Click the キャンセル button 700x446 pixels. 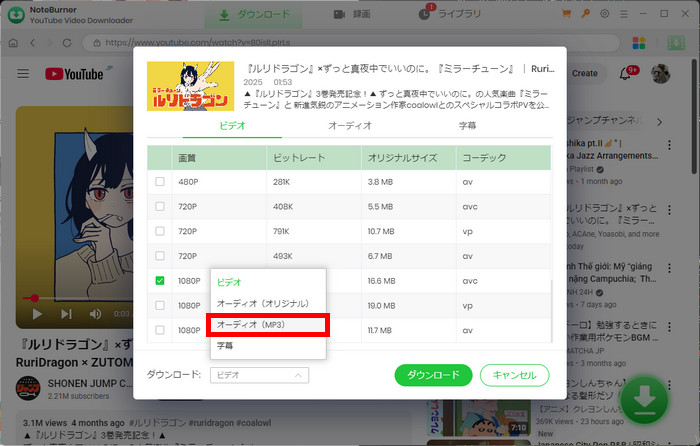(x=514, y=375)
